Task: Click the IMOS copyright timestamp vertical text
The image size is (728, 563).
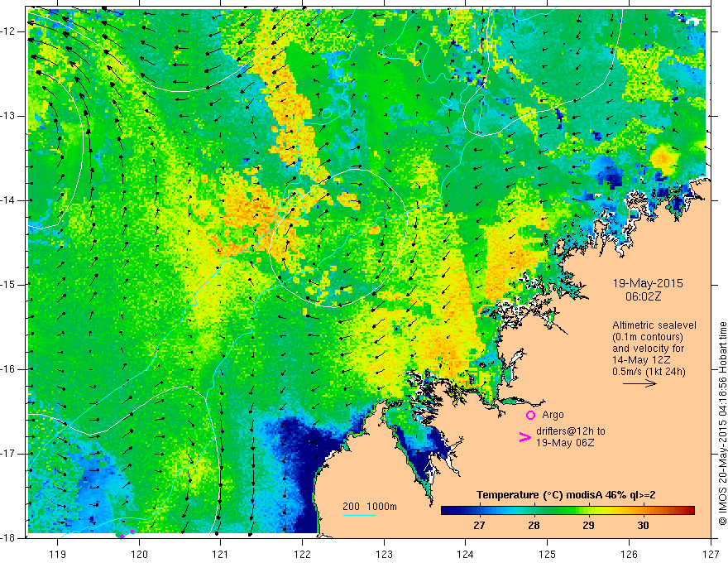Action: (x=722, y=423)
